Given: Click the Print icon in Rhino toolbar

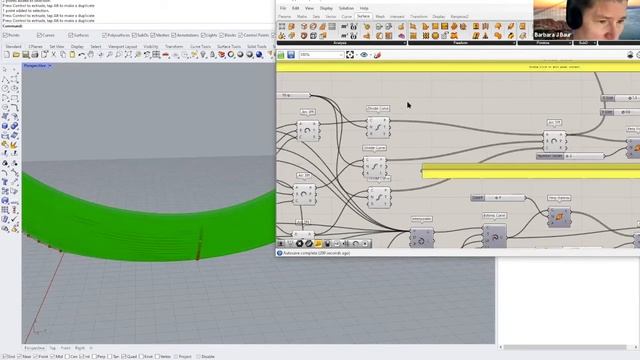Looking at the screenshot, I should 35,55.
